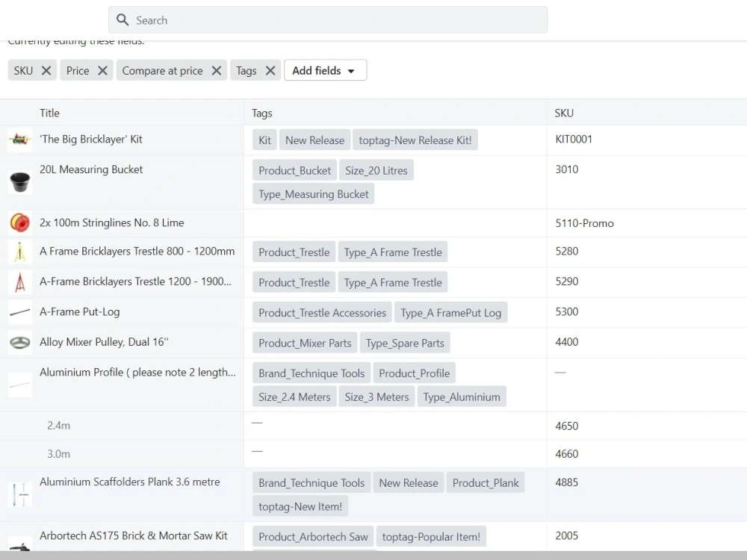
Task: Click Brand_Technique Tools tag on Aluminium Profile row
Action: click(311, 373)
